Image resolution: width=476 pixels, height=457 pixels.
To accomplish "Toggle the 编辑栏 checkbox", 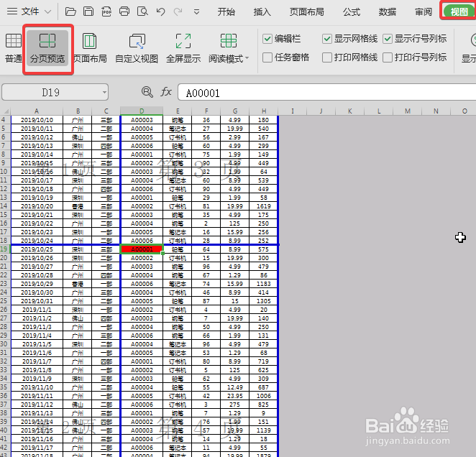I will 267,39.
